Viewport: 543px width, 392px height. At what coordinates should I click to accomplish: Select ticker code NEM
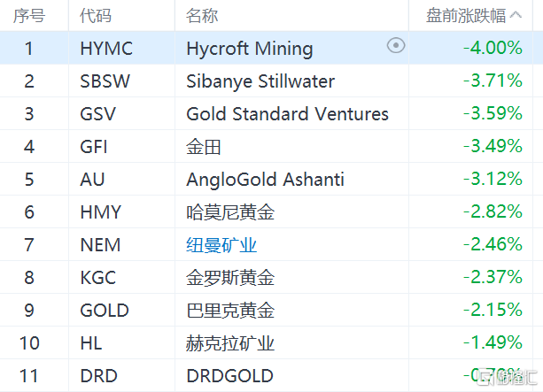pyautogui.click(x=100, y=245)
